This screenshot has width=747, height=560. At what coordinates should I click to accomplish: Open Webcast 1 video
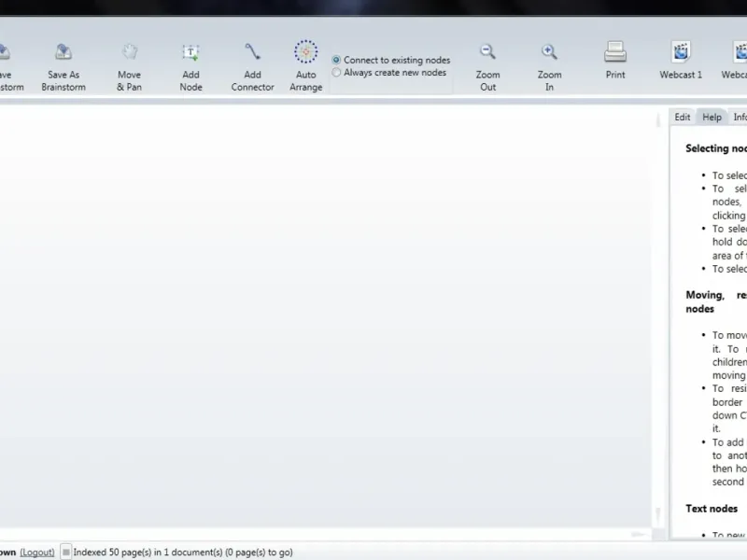[681, 52]
